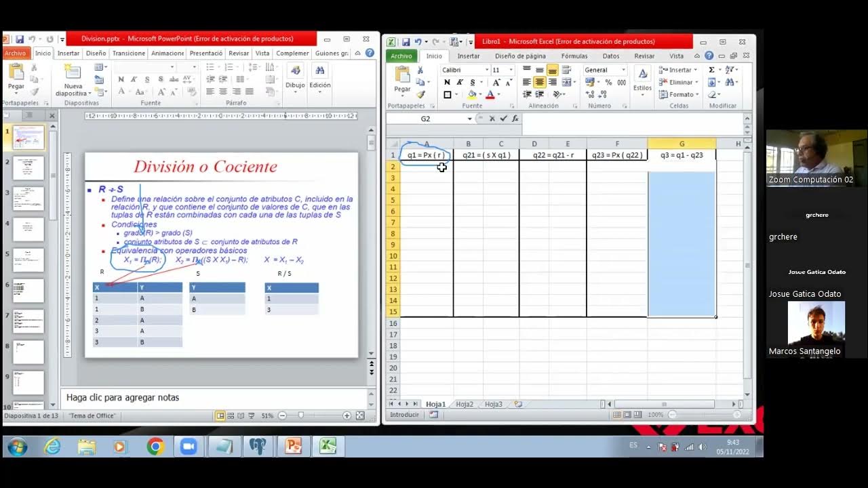Click PowerPoint's orange Archivo button
This screenshot has width=868, height=488.
(x=15, y=54)
